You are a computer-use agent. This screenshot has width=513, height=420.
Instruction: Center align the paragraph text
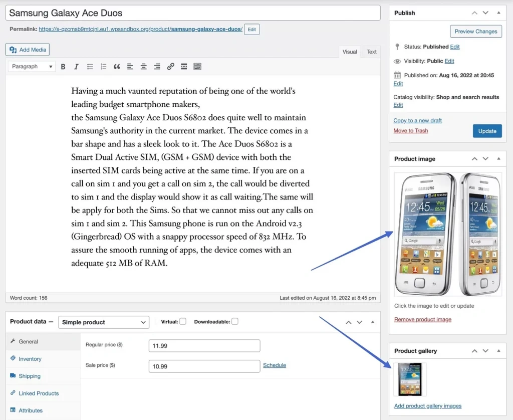pos(144,67)
